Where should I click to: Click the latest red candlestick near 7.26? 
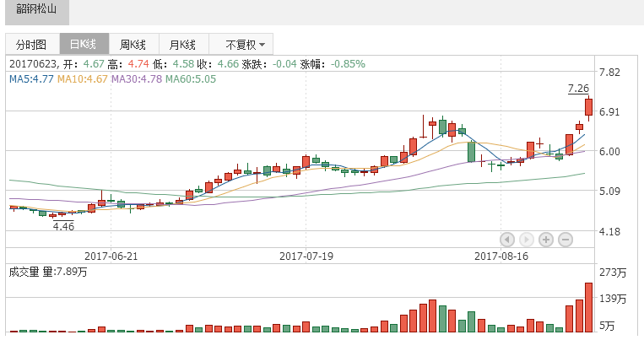point(588,107)
